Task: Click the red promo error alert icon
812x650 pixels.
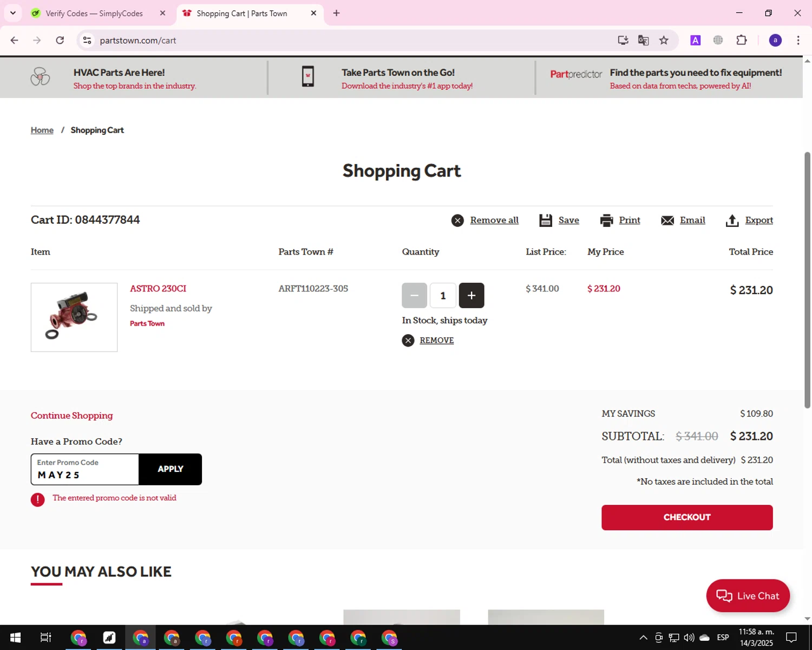Action: pyautogui.click(x=37, y=499)
